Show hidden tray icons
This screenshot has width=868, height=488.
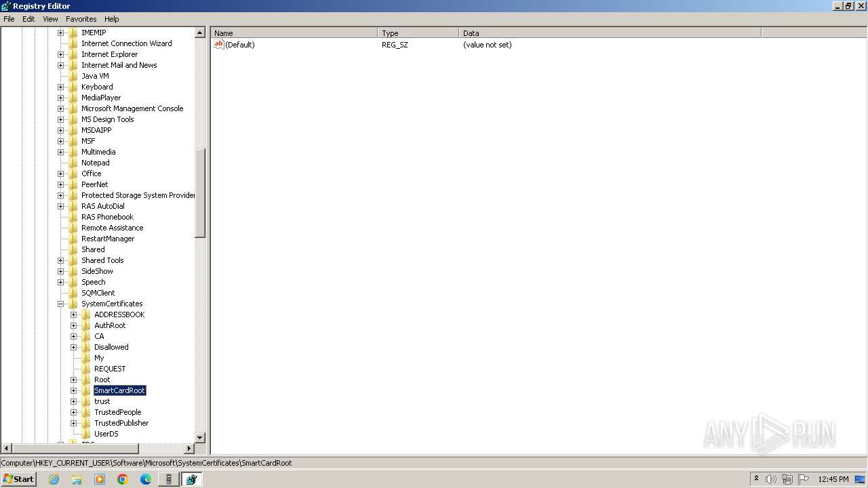[756, 479]
